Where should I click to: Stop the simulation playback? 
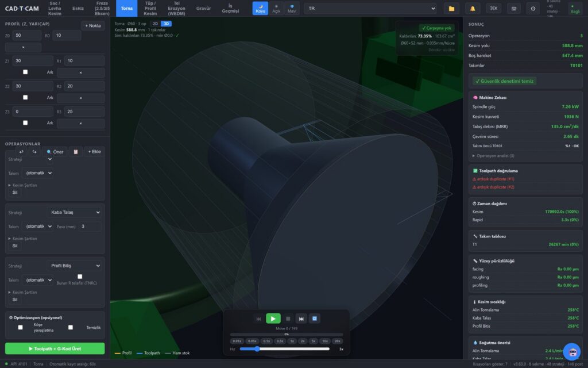point(288,319)
